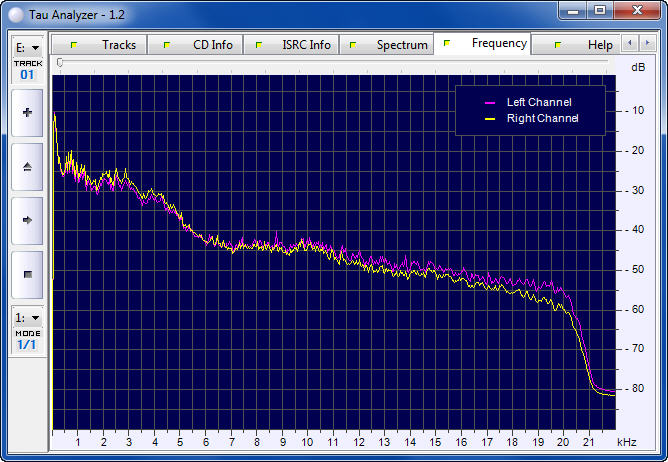668x462 pixels.
Task: Open the E: drive dropdown
Action: (x=27, y=47)
